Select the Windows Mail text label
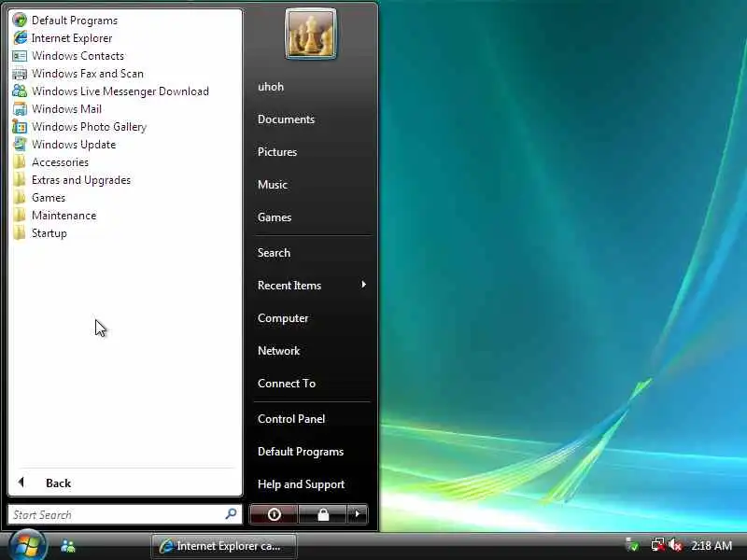The image size is (747, 560). click(x=66, y=109)
